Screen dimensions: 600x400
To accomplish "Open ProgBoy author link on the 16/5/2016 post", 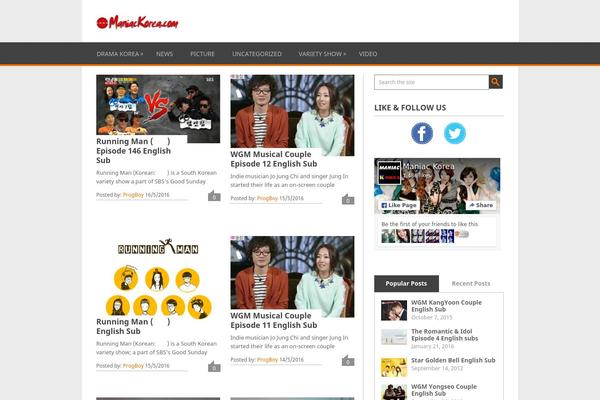I will coord(133,195).
